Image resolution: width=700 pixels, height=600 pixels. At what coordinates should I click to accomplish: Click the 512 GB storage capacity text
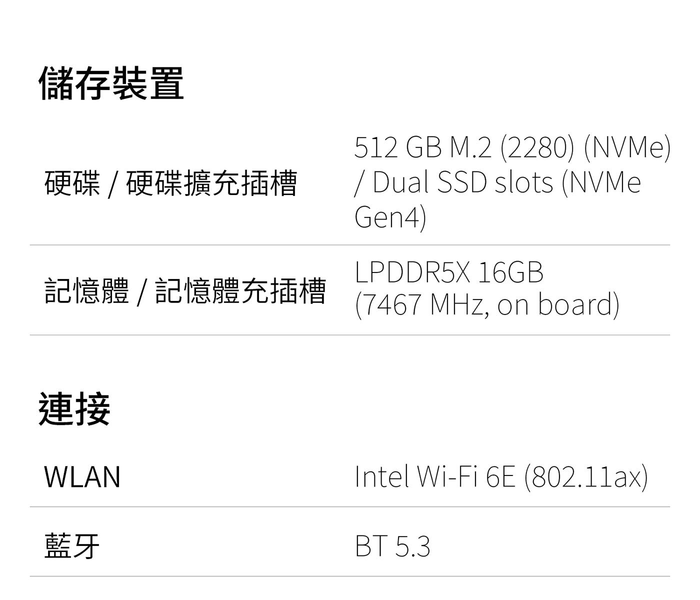(x=398, y=147)
